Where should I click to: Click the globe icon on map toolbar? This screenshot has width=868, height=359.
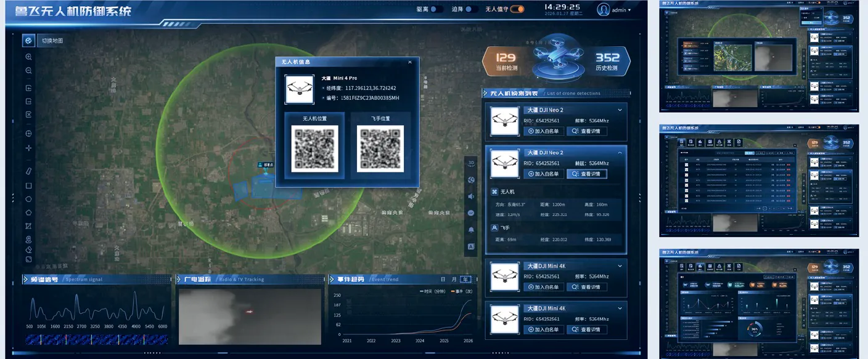click(x=471, y=180)
